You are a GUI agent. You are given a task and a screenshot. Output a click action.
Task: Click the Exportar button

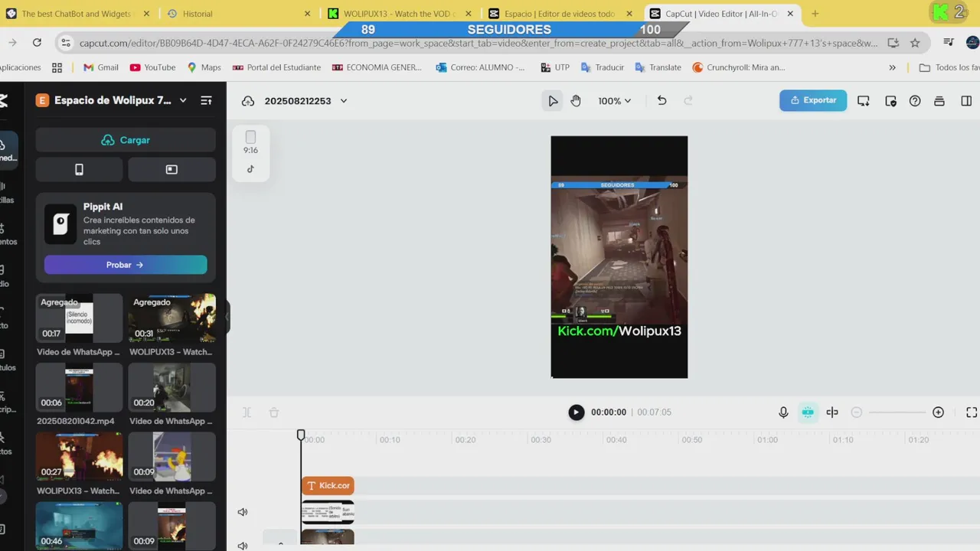coord(813,100)
